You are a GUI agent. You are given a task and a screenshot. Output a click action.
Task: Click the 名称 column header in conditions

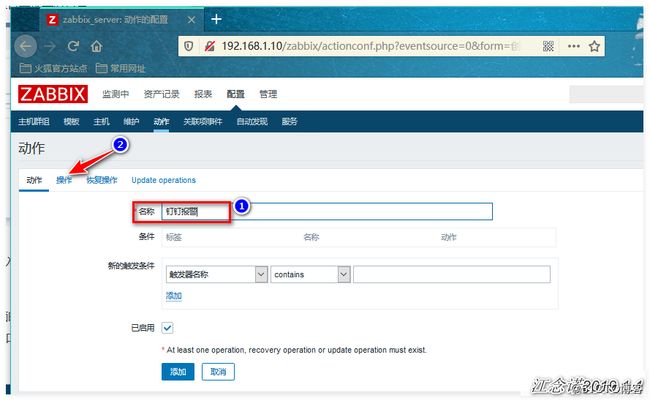click(x=311, y=237)
